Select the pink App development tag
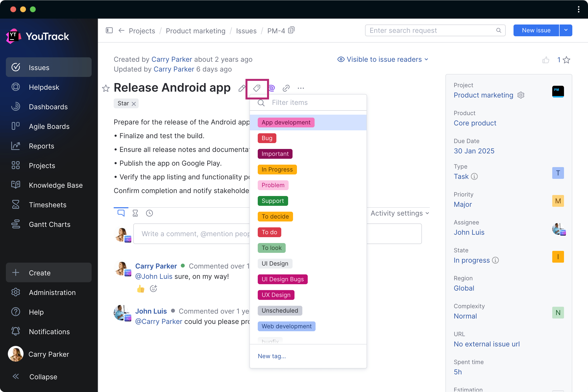 (286, 122)
